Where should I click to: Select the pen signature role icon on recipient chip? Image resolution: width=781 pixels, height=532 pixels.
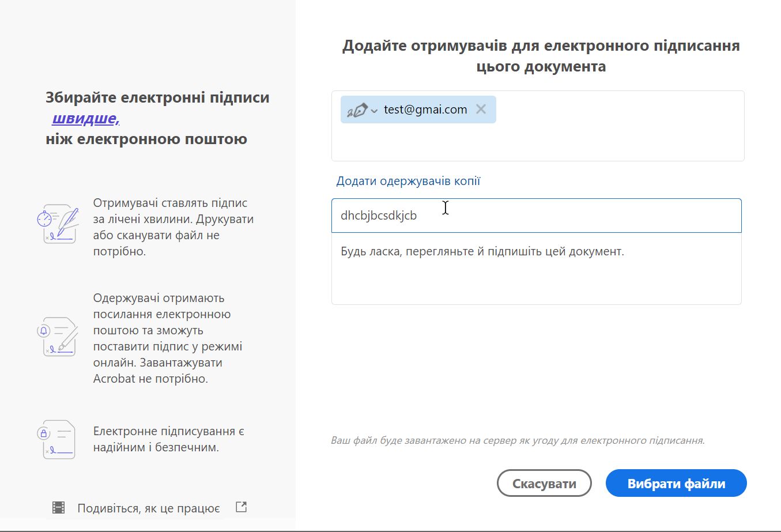tap(357, 109)
